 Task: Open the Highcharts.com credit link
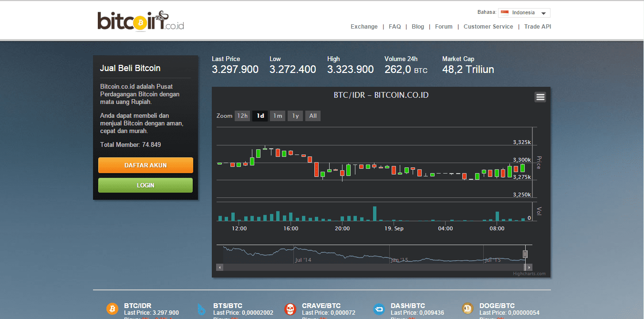(529, 274)
